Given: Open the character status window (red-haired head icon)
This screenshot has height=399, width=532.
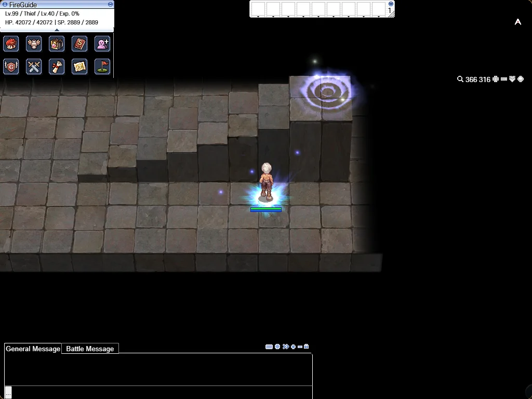Looking at the screenshot, I should 11,44.
